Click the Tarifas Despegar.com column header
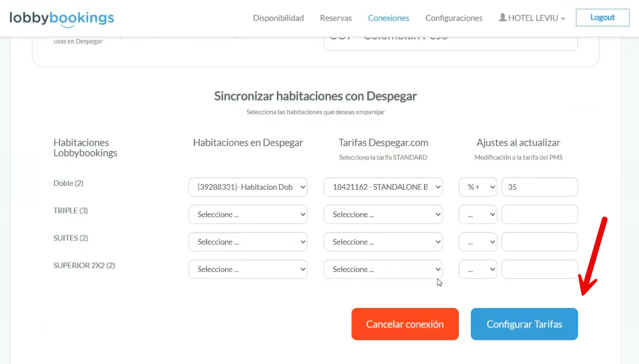The height and width of the screenshot is (364, 639). [x=383, y=142]
